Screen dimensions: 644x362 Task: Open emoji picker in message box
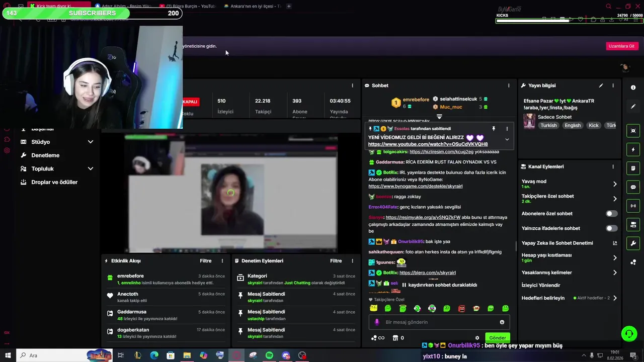pos(502,322)
